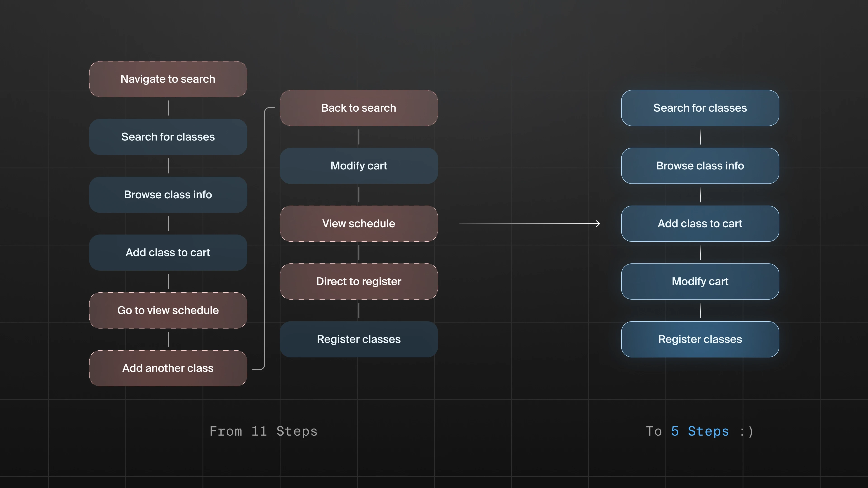868x488 pixels.
Task: Select the outlined Browse class info step
Action: click(700, 166)
